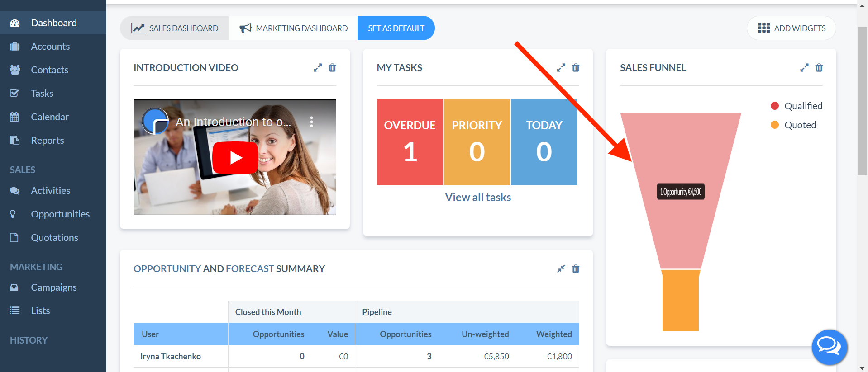Image resolution: width=868 pixels, height=372 pixels.
Task: Click Iryna Tkachenko user row name
Action: (x=171, y=356)
